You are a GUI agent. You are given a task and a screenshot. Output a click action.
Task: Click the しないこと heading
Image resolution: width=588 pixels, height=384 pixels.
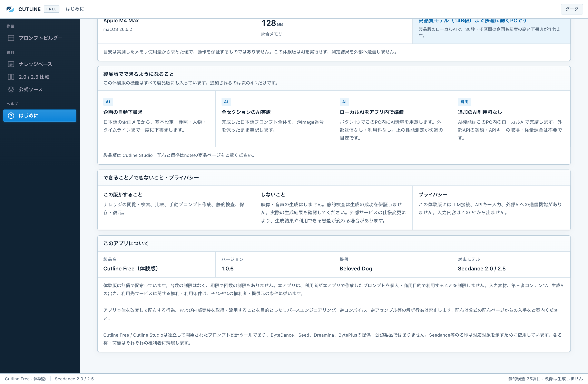click(273, 195)
